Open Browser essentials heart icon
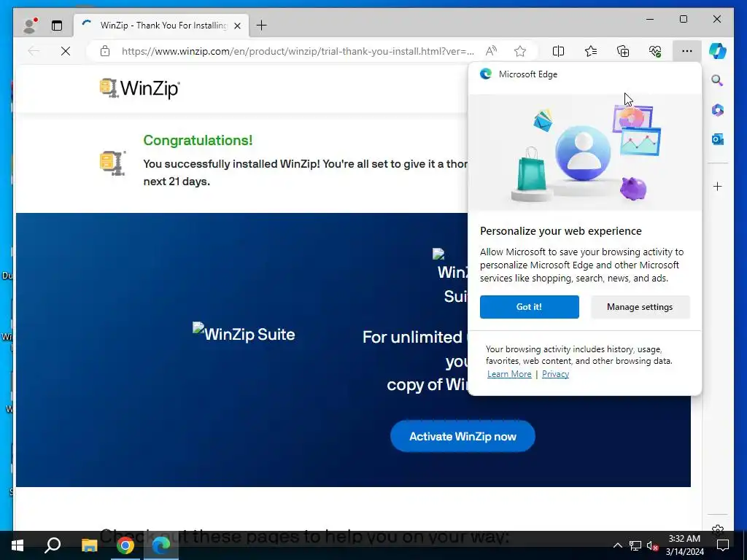Screen dimensions: 747x560 (655, 51)
